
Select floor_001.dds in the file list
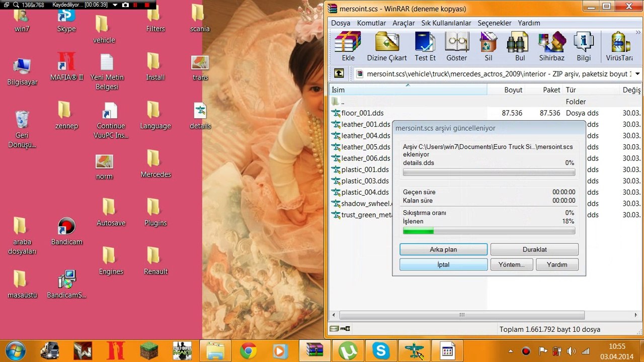[362, 113]
